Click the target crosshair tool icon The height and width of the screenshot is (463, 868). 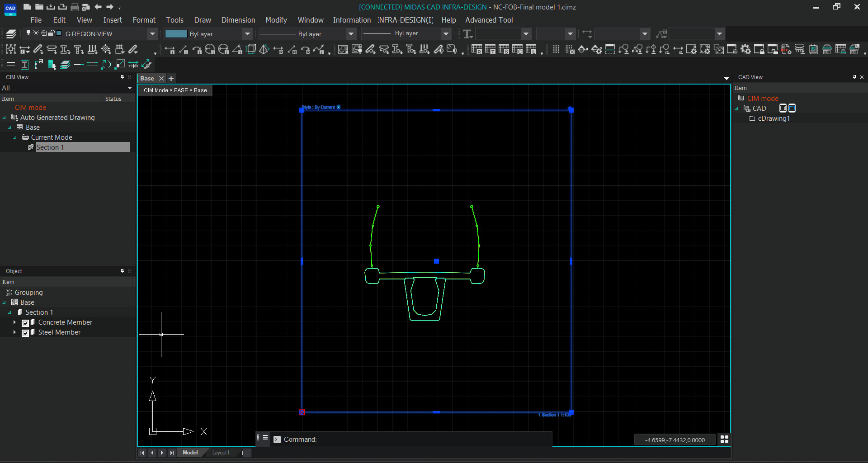click(106, 49)
